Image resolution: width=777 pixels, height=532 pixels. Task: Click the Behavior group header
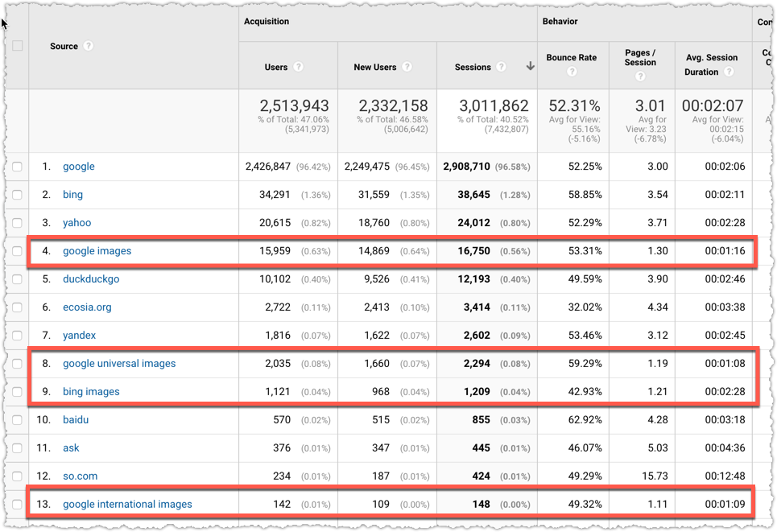[560, 21]
